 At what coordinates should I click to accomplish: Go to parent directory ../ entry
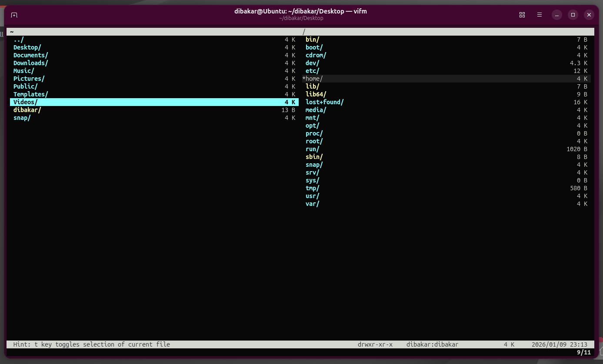(19, 40)
